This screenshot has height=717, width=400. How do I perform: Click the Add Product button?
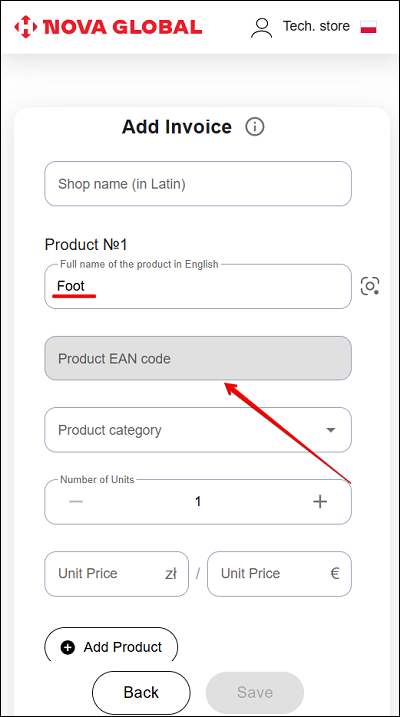pos(111,646)
